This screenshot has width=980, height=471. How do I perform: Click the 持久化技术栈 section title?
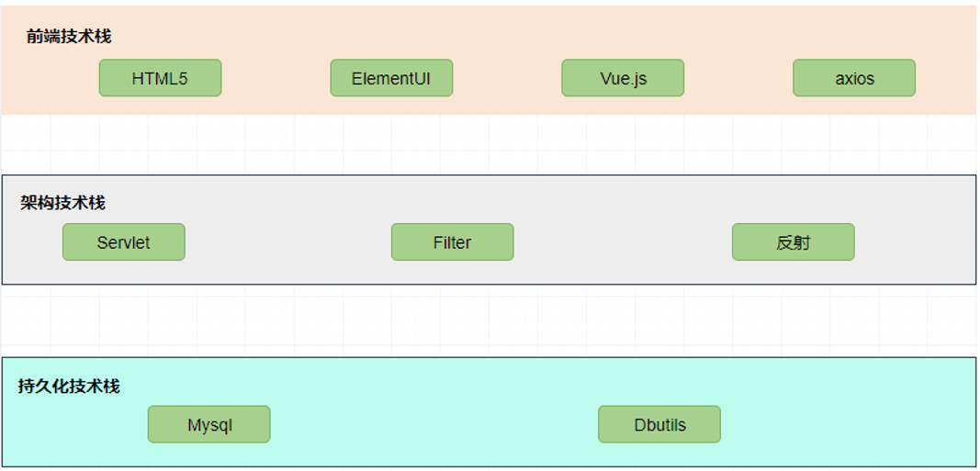[x=69, y=386]
